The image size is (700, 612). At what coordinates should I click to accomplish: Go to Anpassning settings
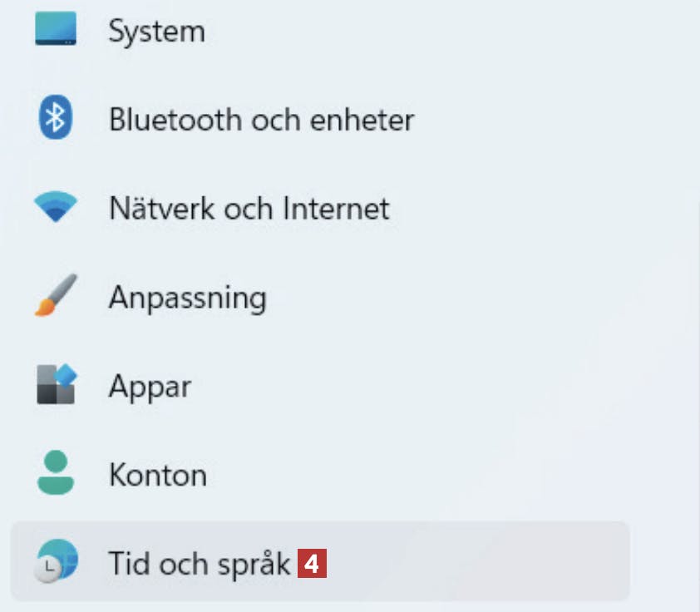(188, 298)
